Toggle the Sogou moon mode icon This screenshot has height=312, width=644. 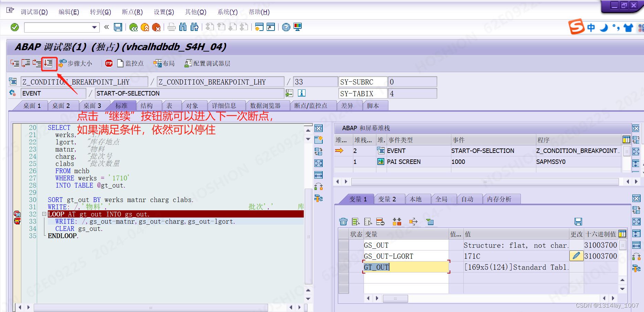click(x=604, y=27)
